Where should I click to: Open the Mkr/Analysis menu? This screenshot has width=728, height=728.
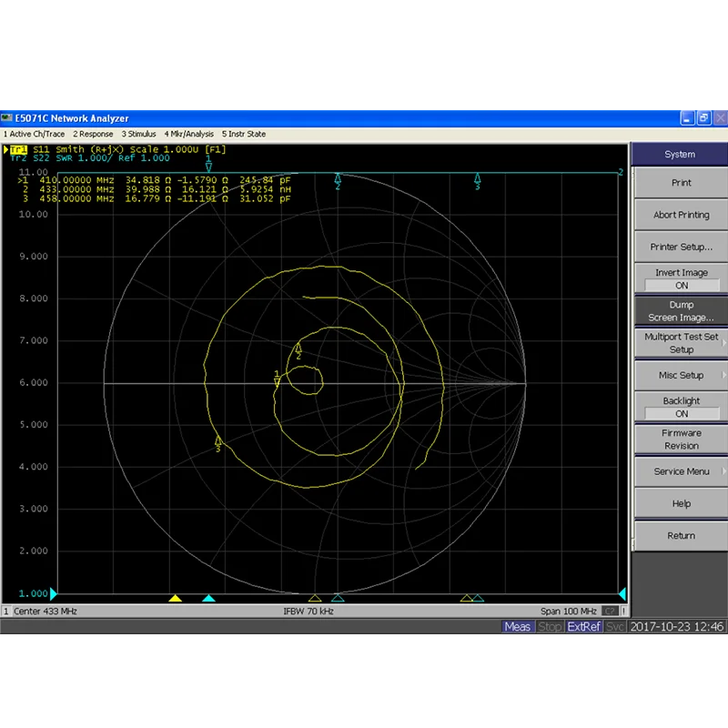189,134
